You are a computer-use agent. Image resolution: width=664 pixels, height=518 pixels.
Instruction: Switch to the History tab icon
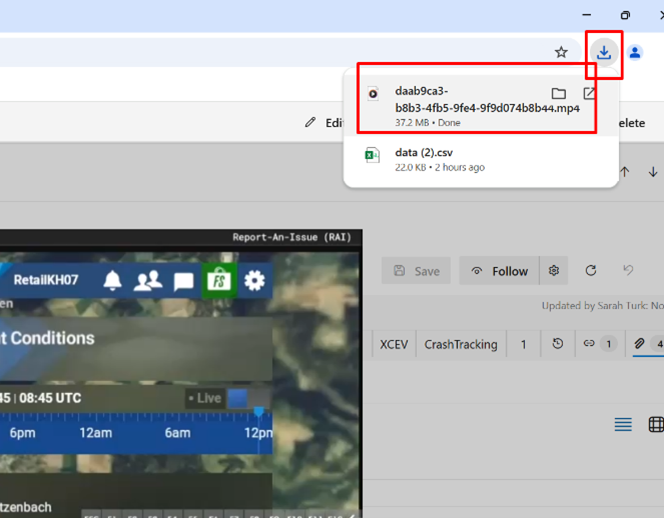click(557, 344)
